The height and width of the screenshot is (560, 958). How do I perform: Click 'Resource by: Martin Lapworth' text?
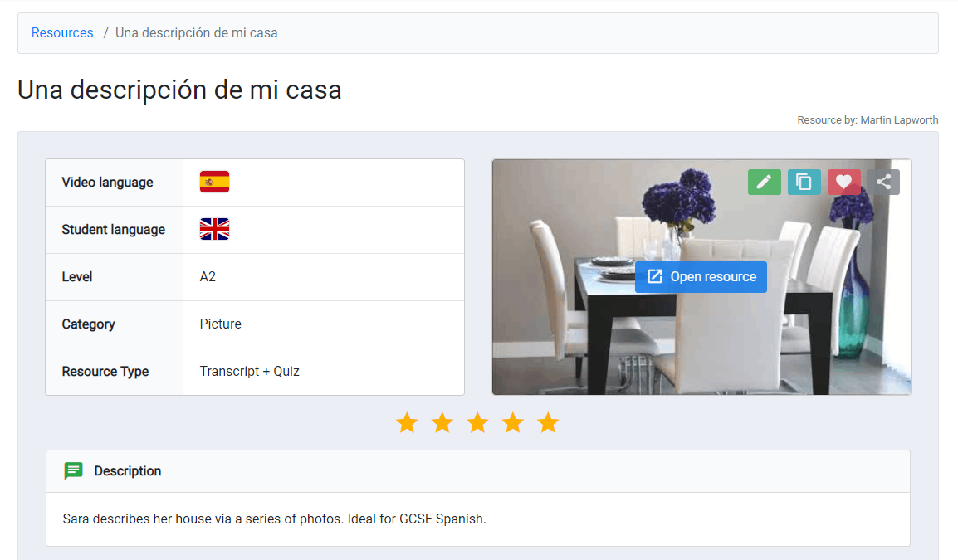coord(868,120)
